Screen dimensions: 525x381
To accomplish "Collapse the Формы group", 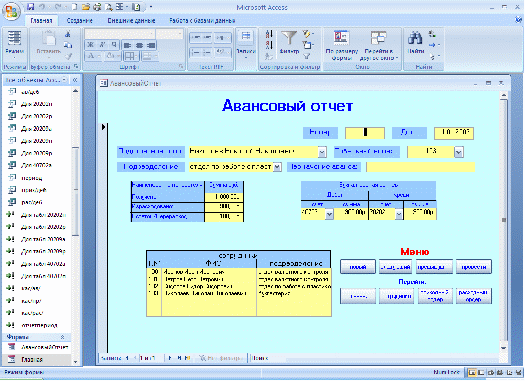I will [x=62, y=337].
